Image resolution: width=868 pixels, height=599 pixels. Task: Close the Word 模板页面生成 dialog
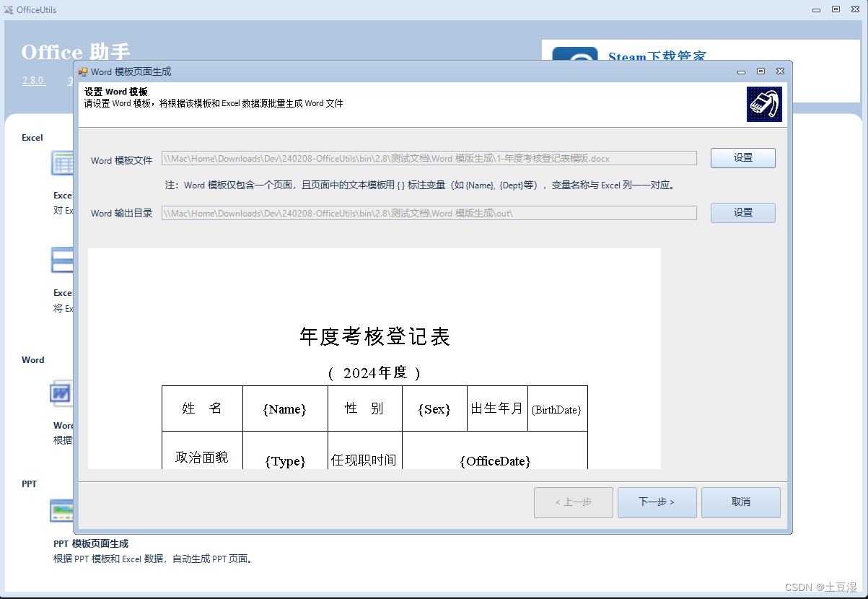pos(780,71)
